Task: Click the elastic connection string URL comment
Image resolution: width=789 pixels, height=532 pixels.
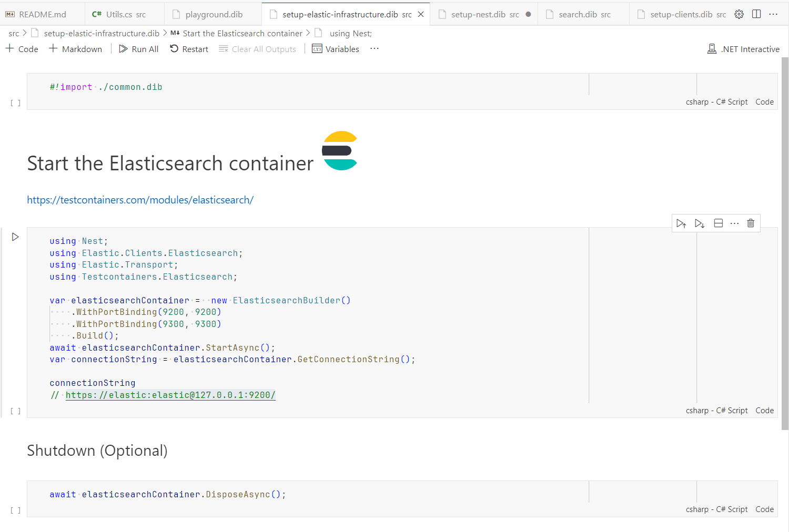Action: tap(170, 395)
